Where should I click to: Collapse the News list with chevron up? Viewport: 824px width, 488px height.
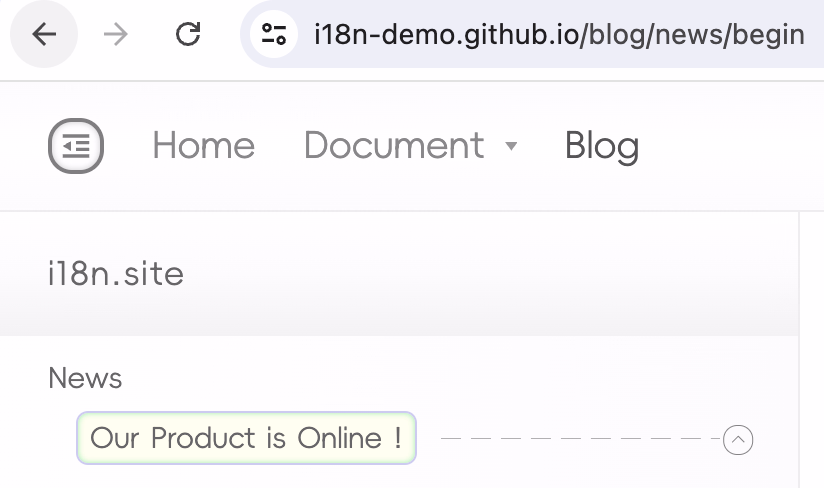pyautogui.click(x=738, y=440)
